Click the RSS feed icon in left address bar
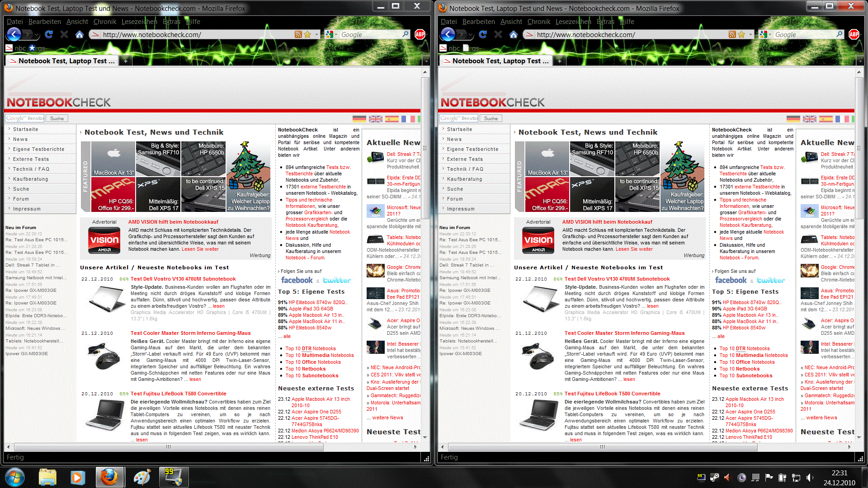This screenshot has height=488, width=868. (298, 34)
